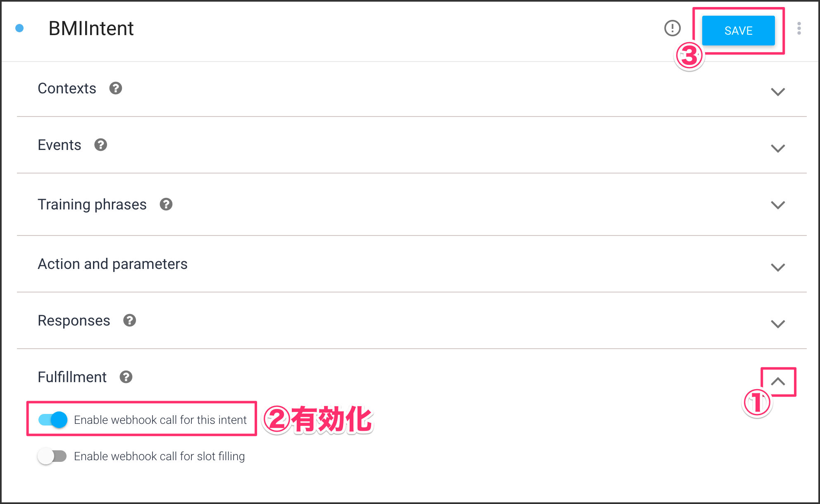
Task: Click the Fulfillment section heading
Action: pyautogui.click(x=72, y=377)
